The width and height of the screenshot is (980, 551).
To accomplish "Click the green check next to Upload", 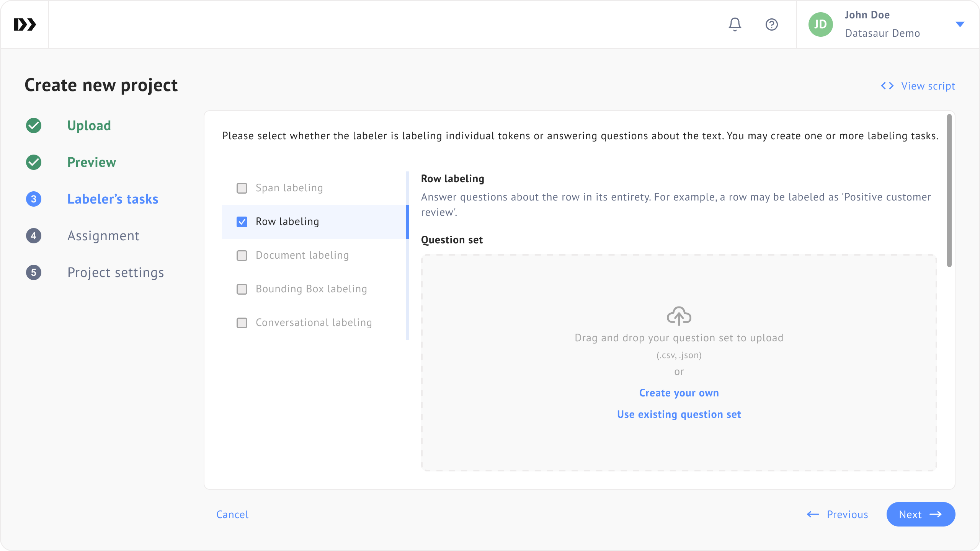I will (34, 126).
